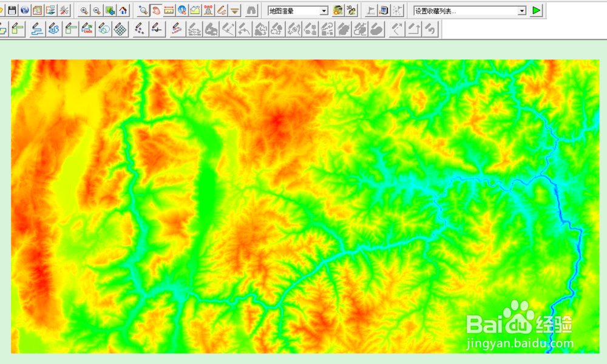Click the red peak on elevation map
The height and width of the screenshot is (364, 607).
point(277,122)
